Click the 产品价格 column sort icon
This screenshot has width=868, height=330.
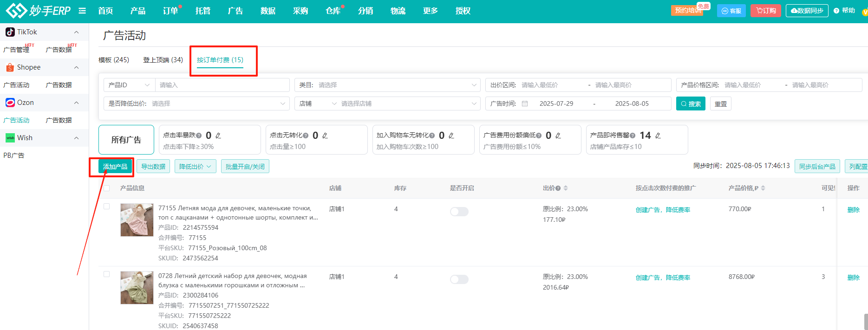tap(763, 188)
